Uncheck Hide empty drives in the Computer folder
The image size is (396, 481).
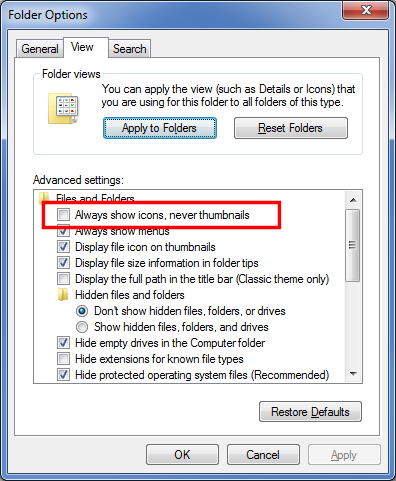pyautogui.click(x=63, y=343)
